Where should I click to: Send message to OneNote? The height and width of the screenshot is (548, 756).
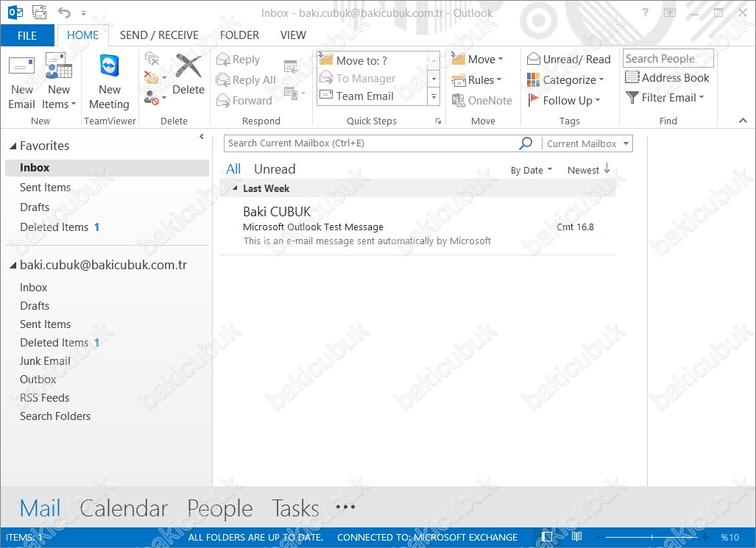(x=481, y=100)
